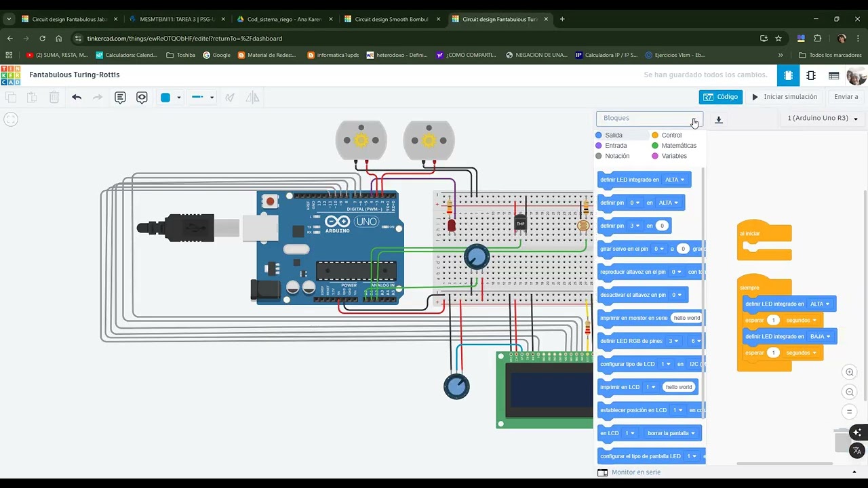Open borrar la pantalla dropdown in LCD block

click(671, 433)
